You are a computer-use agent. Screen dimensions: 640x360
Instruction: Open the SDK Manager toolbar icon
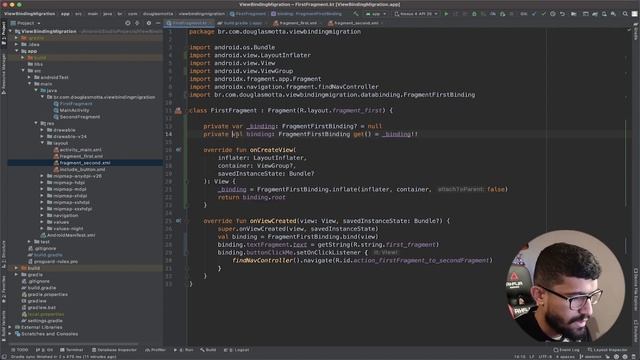pyautogui.click(x=613, y=14)
